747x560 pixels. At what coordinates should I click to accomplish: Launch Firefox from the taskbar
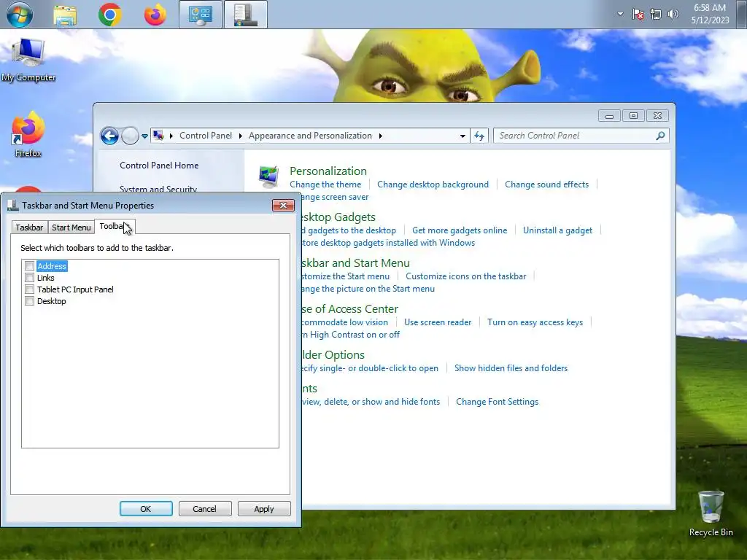[155, 15]
